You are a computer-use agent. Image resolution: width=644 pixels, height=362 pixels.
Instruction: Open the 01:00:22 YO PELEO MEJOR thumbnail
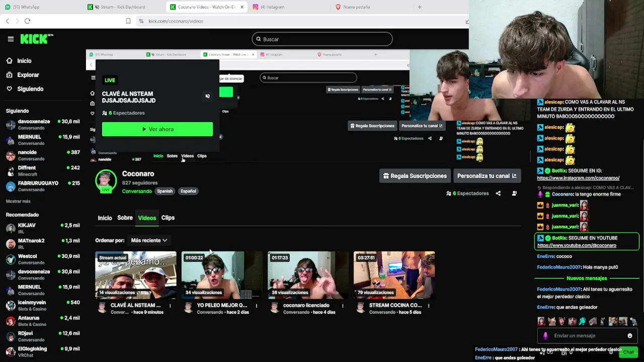click(222, 275)
